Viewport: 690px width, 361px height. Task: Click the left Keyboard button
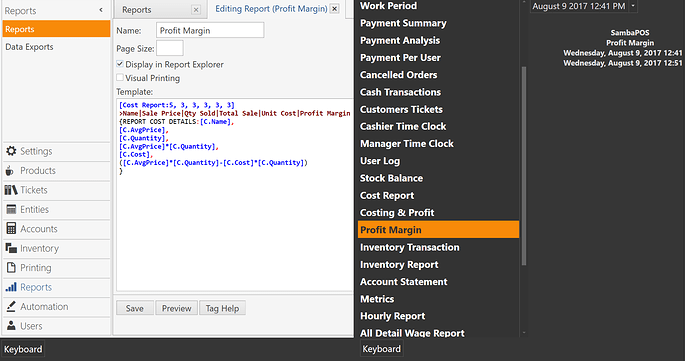tap(23, 349)
